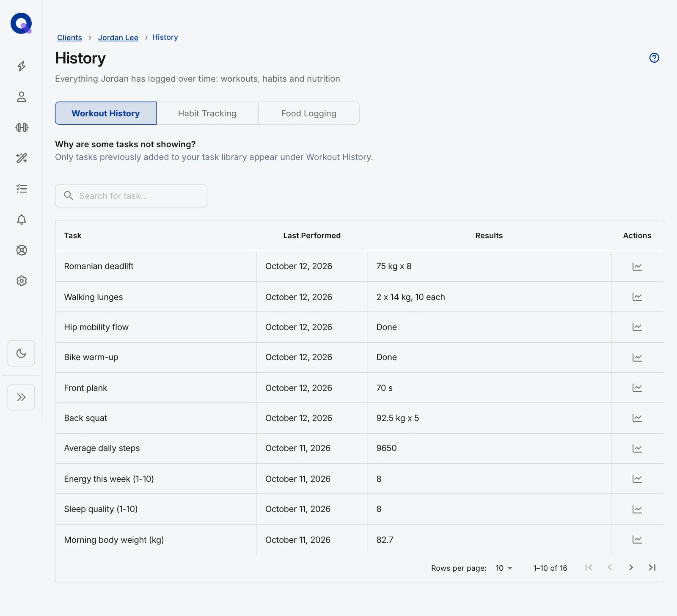This screenshot has width=677, height=616.
Task: Open the dumbbell workouts sidebar icon
Action: 22,127
